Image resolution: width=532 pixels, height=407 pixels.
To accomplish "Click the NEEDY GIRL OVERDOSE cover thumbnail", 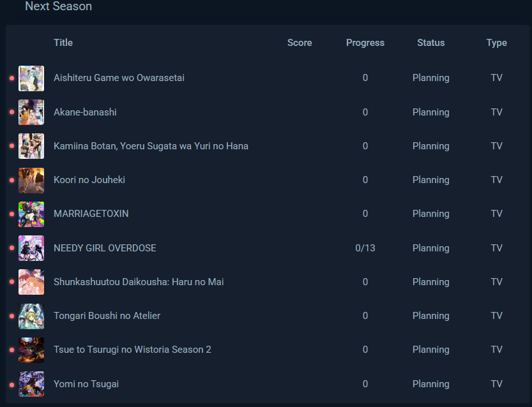I will point(31,248).
